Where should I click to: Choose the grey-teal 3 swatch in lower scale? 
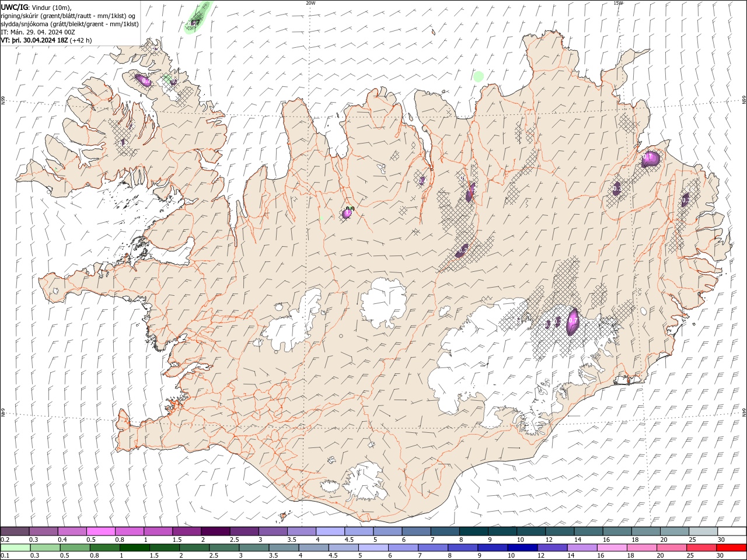[254, 548]
